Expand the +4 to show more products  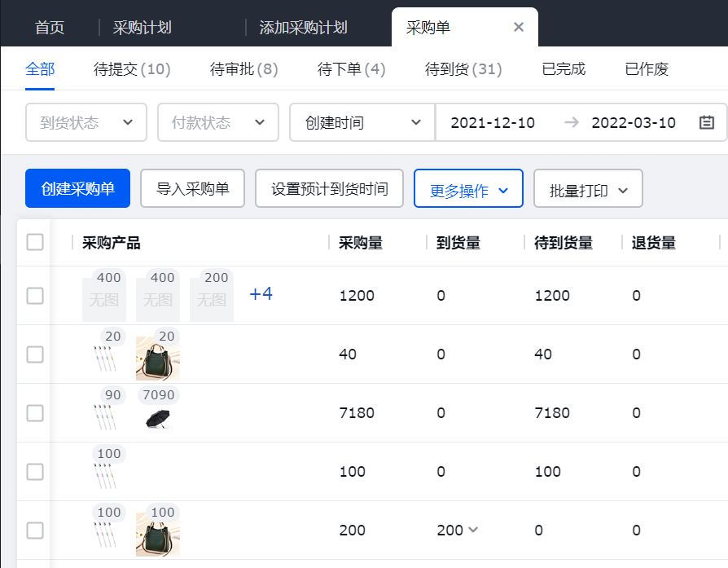(x=261, y=293)
